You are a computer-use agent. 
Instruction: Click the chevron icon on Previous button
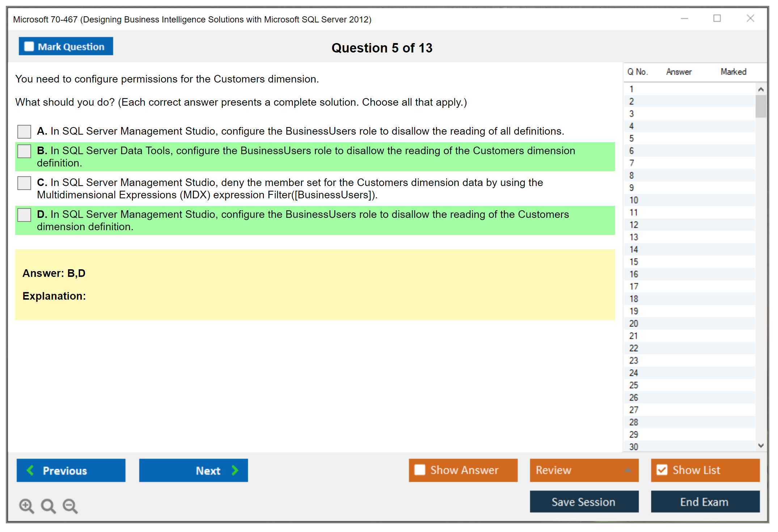pos(31,470)
